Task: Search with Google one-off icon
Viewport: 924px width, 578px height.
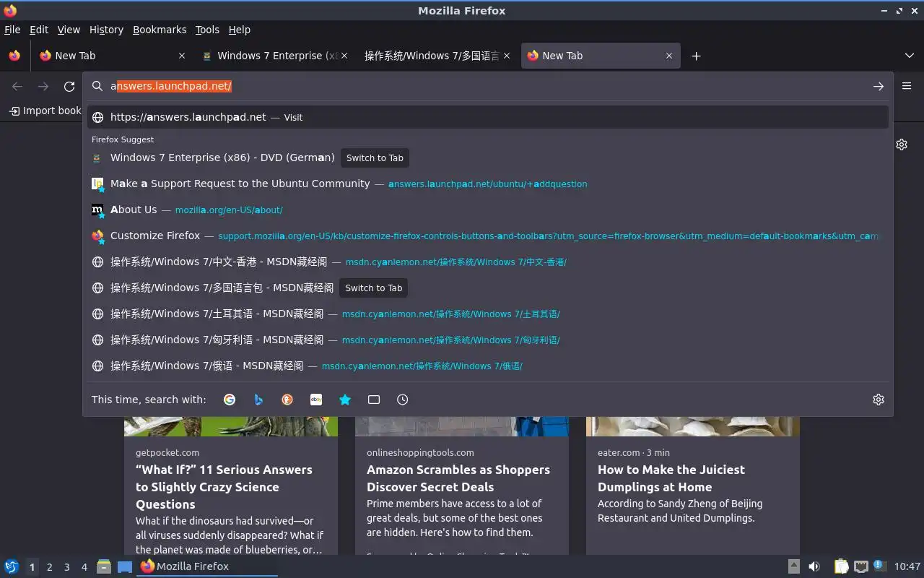Action: coord(230,400)
